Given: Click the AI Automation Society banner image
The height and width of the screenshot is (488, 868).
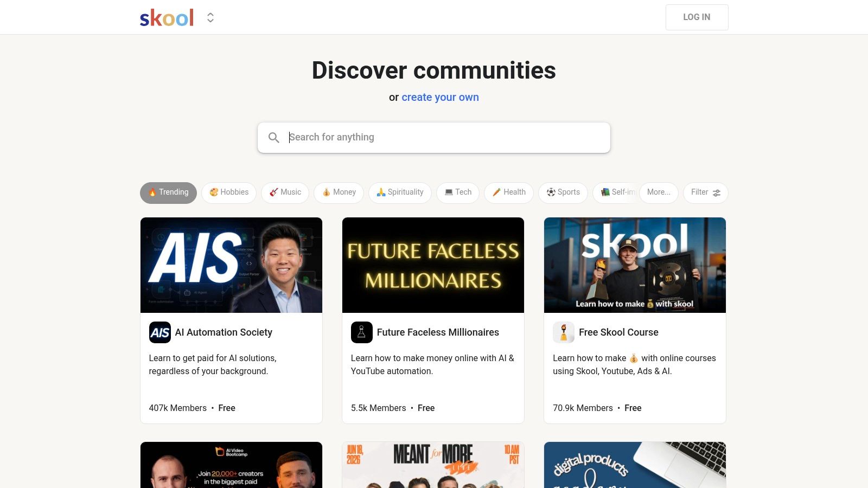Looking at the screenshot, I should pos(231,265).
